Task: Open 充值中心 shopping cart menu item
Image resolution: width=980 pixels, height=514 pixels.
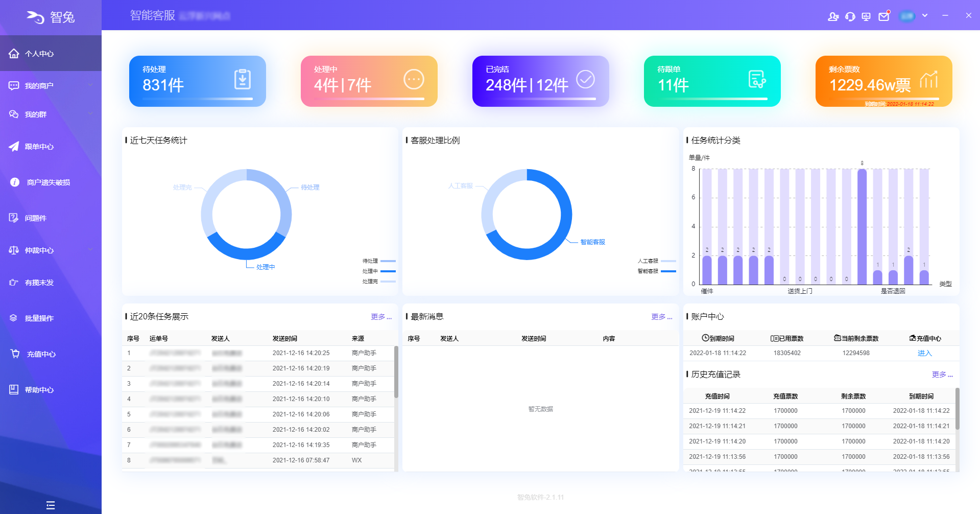Action: click(x=51, y=354)
